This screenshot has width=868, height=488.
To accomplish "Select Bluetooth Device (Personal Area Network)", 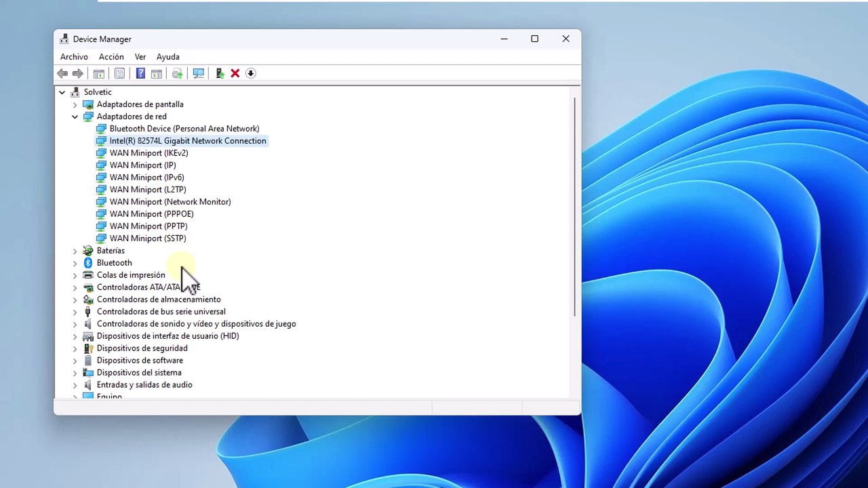I will pos(184,129).
